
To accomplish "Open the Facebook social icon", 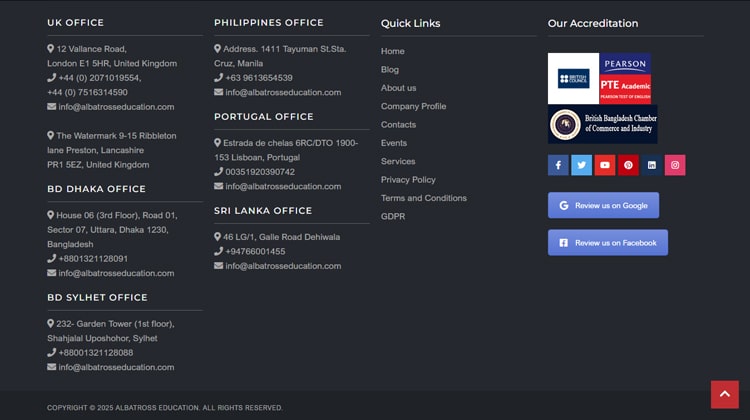I will pos(558,165).
